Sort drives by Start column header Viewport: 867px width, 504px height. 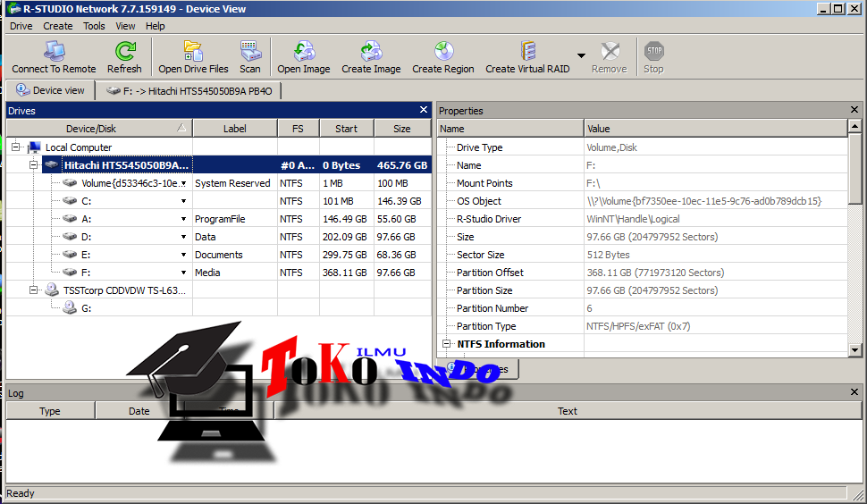click(x=346, y=128)
